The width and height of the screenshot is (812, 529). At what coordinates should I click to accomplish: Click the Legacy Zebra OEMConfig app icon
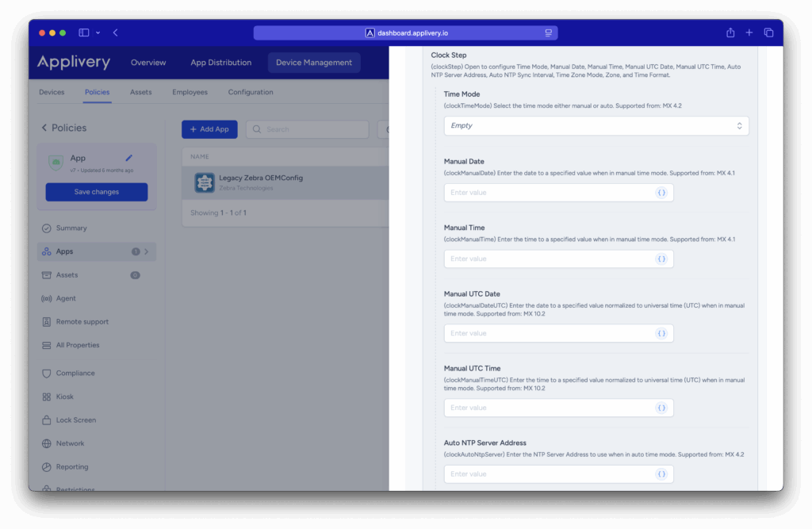click(x=205, y=182)
